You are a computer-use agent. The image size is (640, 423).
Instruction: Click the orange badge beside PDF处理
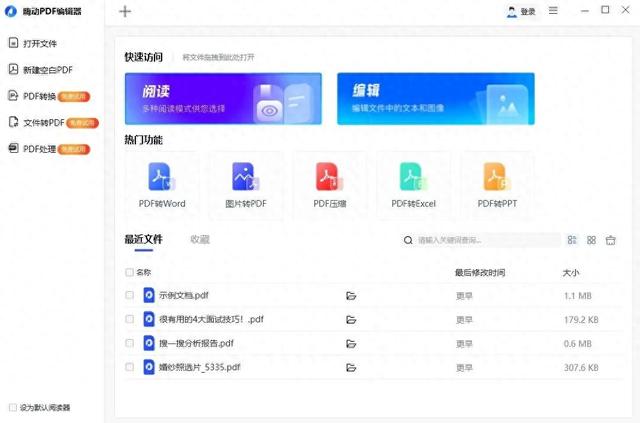click(x=74, y=149)
